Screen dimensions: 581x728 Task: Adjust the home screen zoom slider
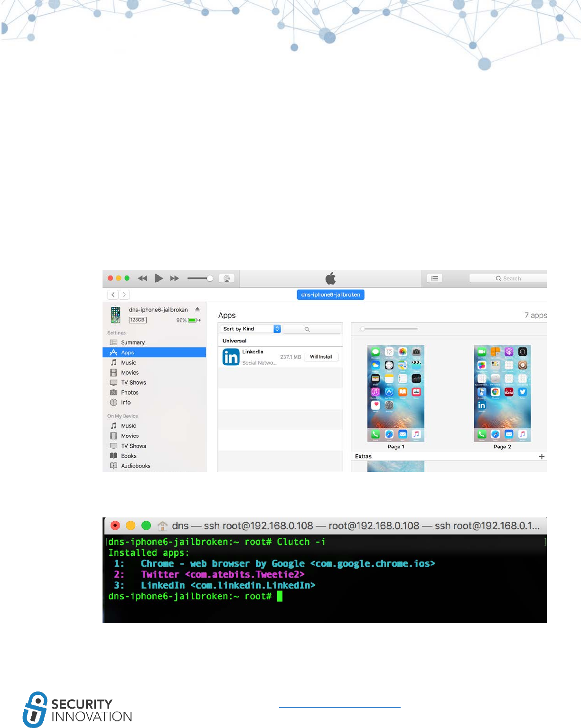tap(388, 329)
